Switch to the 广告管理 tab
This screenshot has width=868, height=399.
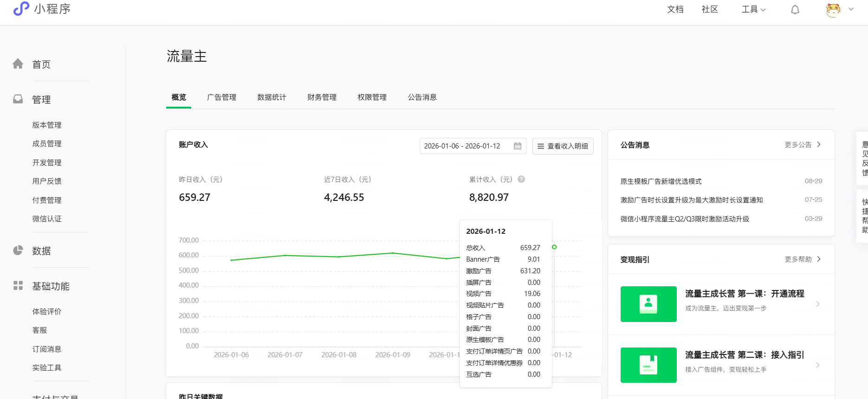click(x=221, y=97)
